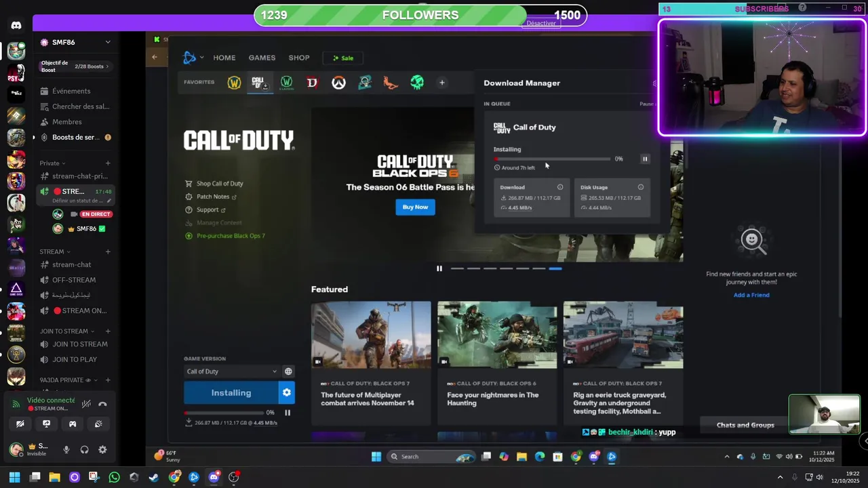This screenshot has height=488, width=868.
Task: Toggle Discord noise suppression icon
Action: point(86,404)
